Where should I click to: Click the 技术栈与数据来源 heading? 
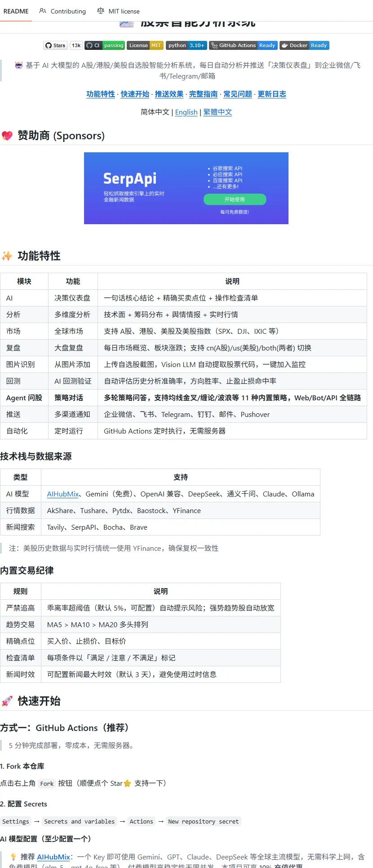tap(36, 456)
